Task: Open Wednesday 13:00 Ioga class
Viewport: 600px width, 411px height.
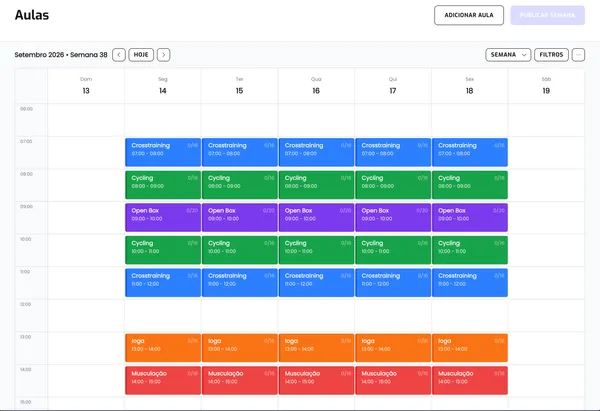Action: point(316,347)
